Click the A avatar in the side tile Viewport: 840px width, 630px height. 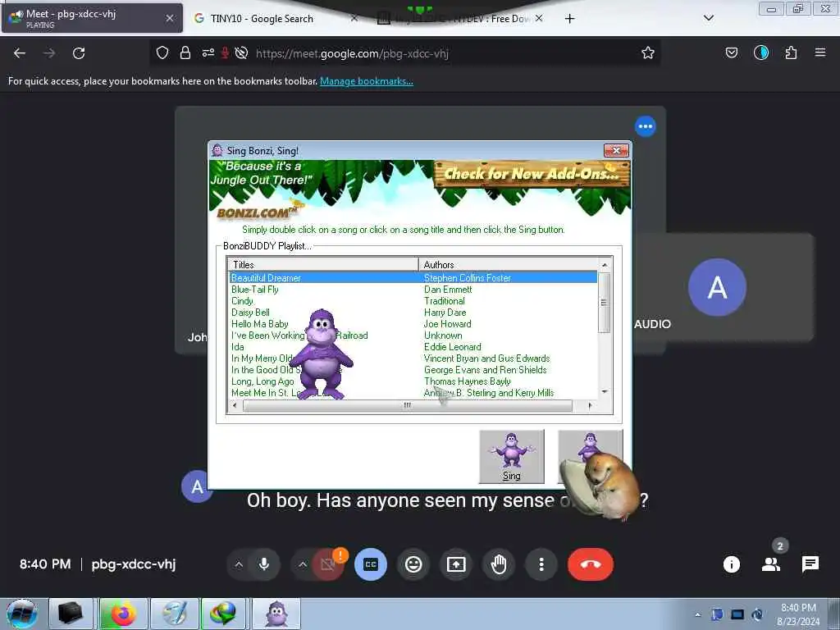point(717,287)
